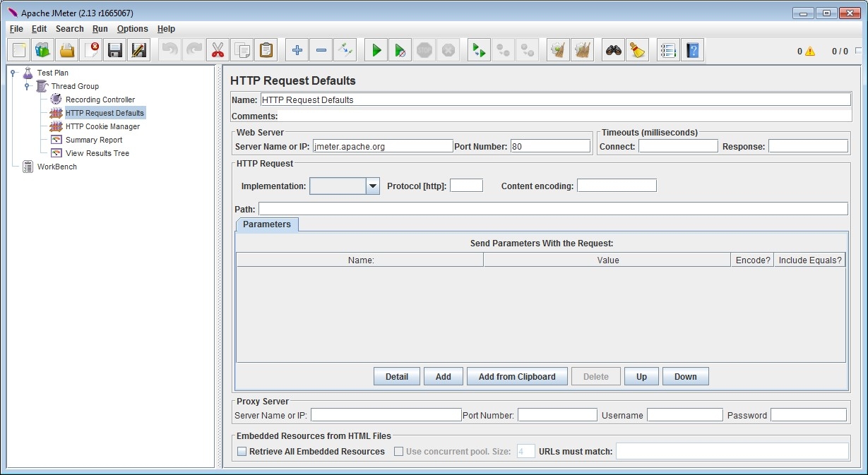This screenshot has width=868, height=475.
Task: Click the Content encoding field
Action: coord(617,186)
